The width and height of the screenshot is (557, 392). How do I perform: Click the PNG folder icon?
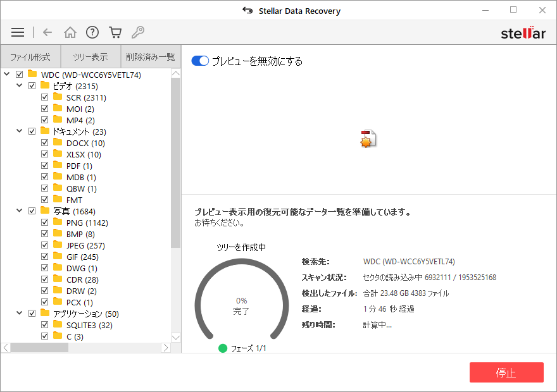pyautogui.click(x=58, y=222)
